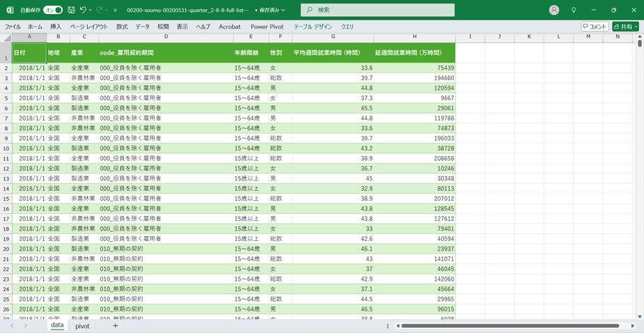This screenshot has height=333, width=644.
Task: Open the テーブル デザイン ribbon tab
Action: point(313,26)
